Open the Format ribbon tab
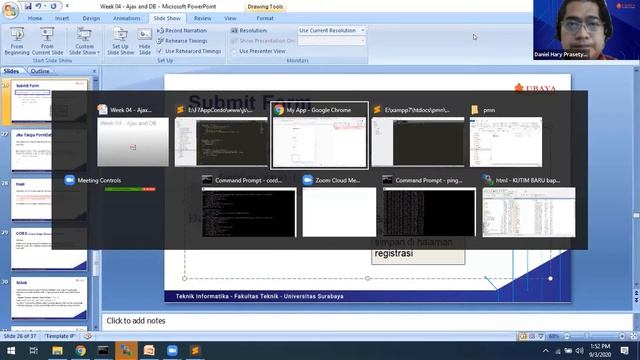The height and width of the screenshot is (360, 640). pyautogui.click(x=265, y=18)
